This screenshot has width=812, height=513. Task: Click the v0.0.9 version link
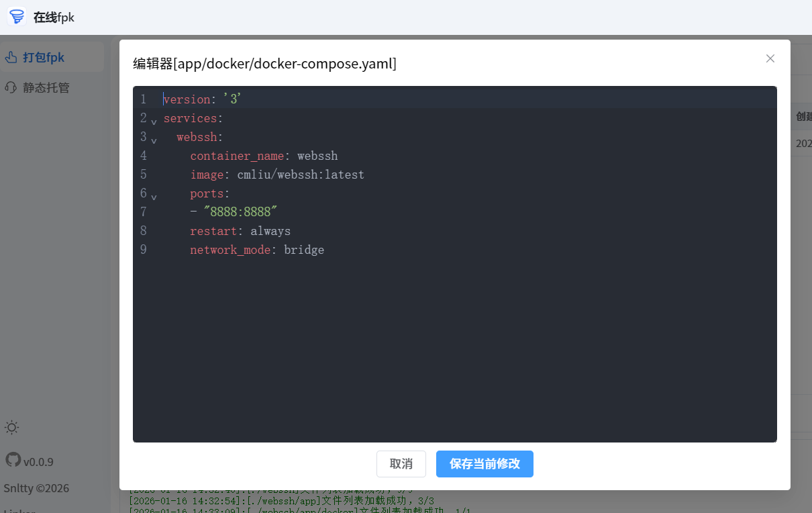[38, 462]
